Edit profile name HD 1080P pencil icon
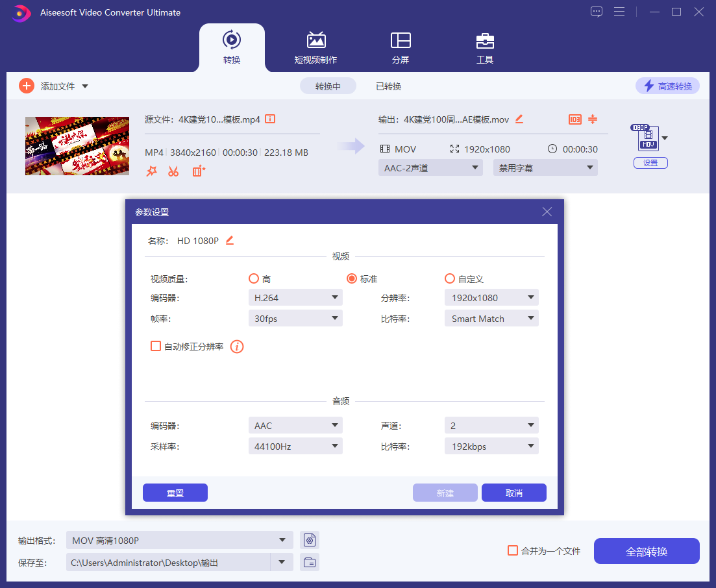The image size is (716, 588). (x=230, y=240)
